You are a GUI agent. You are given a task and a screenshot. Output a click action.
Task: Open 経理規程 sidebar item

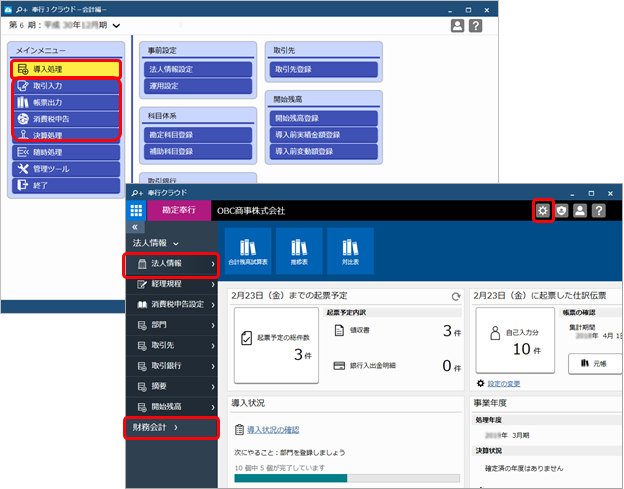tap(172, 284)
